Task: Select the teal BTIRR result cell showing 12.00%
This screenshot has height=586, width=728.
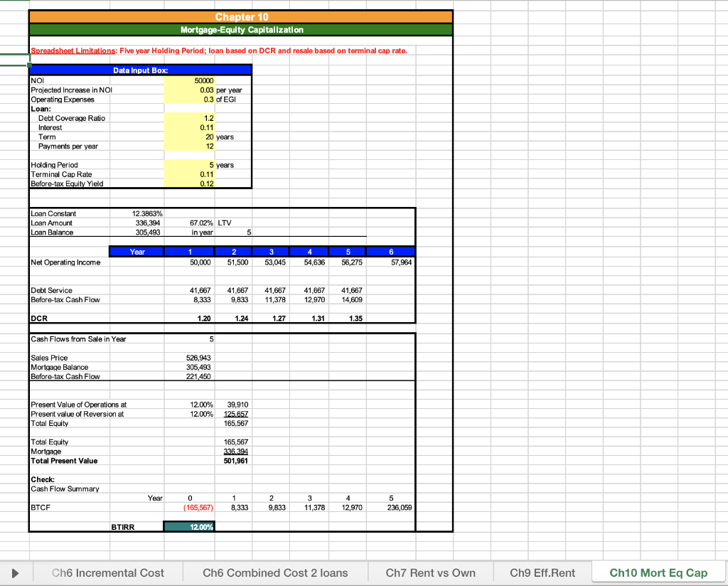Action: coord(189,526)
